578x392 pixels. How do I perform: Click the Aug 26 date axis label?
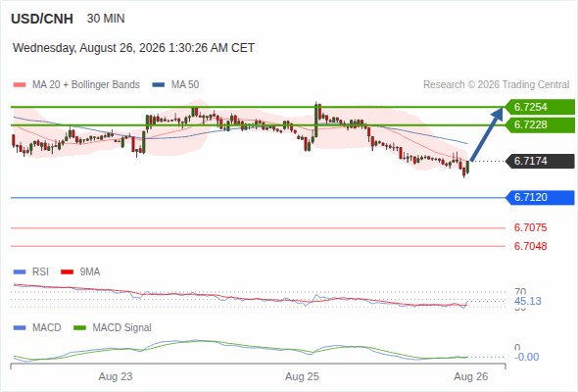pos(471,376)
